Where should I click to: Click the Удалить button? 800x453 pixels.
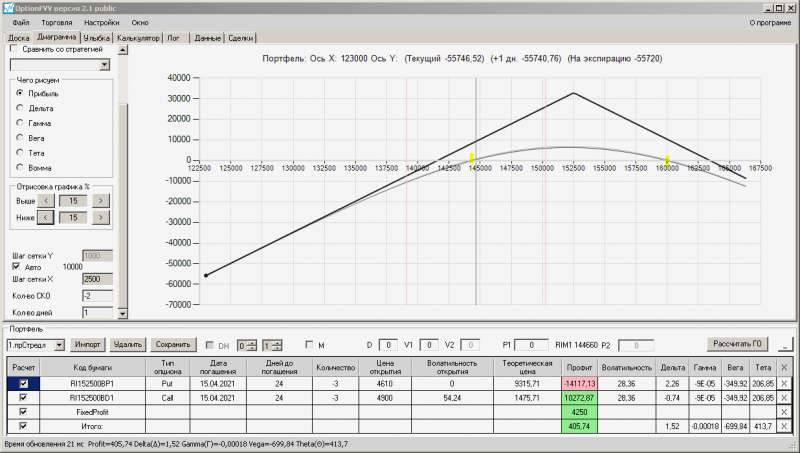128,345
